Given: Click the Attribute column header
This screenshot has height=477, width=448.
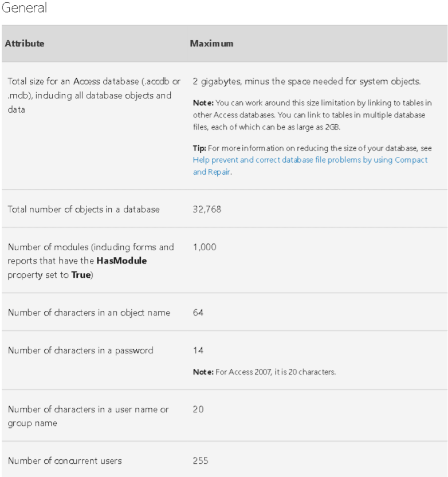Looking at the screenshot, I should [x=24, y=44].
